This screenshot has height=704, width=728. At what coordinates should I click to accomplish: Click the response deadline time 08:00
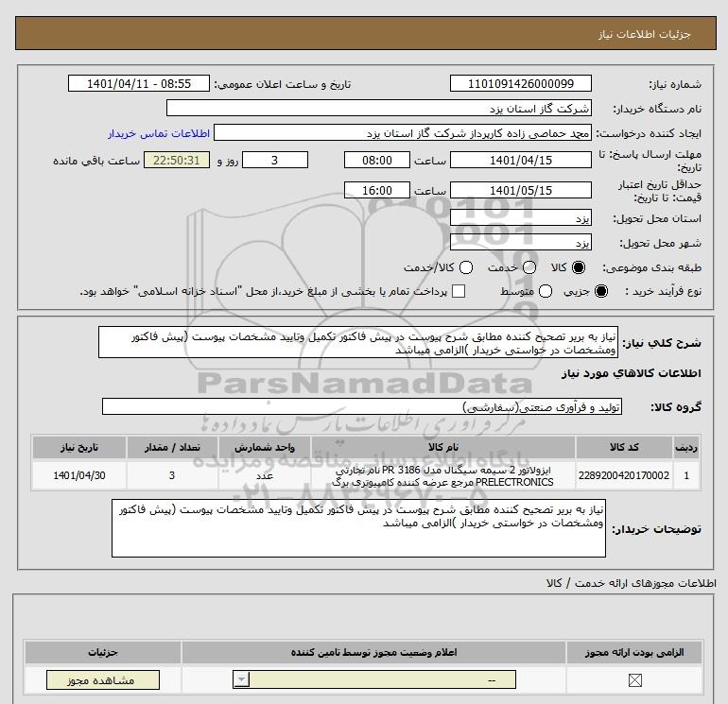(377, 160)
